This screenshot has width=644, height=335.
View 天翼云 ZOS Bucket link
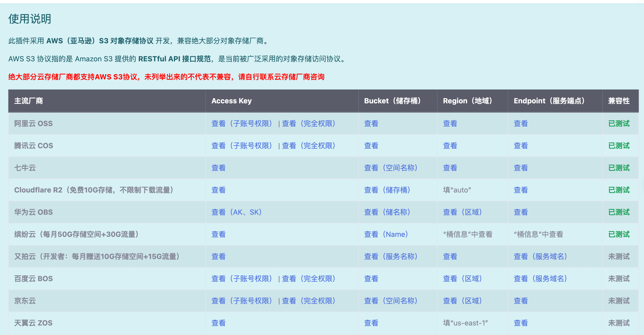[x=371, y=323]
